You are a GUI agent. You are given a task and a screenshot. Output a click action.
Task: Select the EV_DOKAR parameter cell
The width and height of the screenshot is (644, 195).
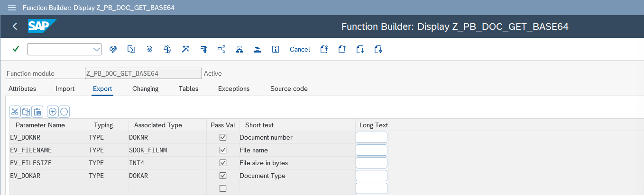pos(49,176)
